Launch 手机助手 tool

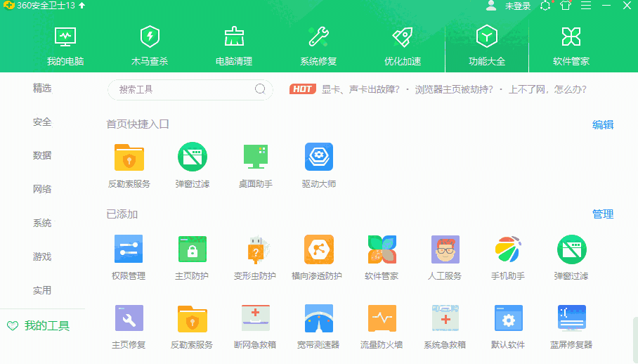point(508,257)
